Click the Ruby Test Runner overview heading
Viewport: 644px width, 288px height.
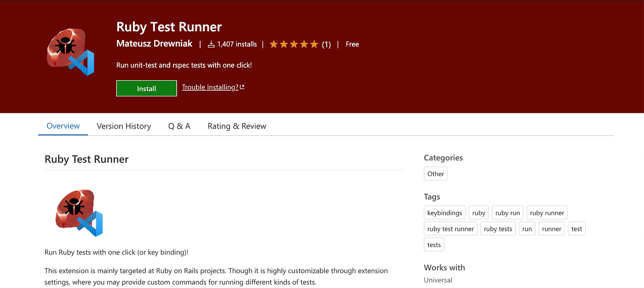(x=86, y=159)
